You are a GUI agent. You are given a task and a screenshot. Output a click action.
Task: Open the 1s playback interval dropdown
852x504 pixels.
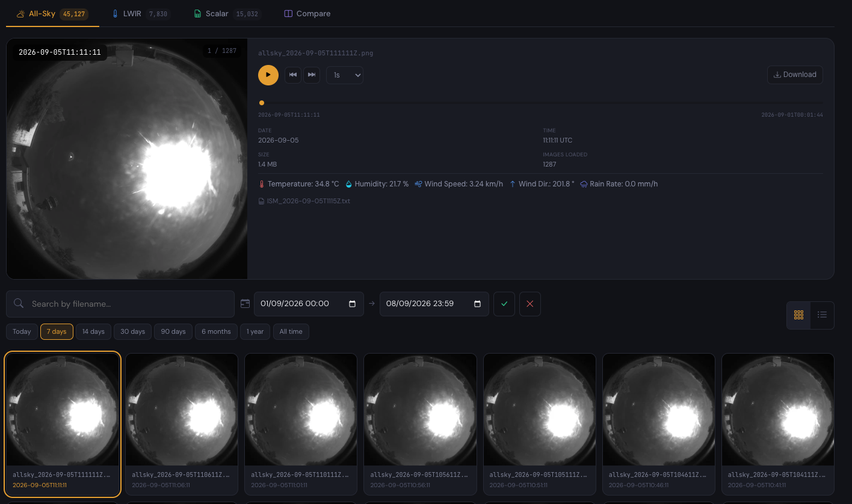(345, 75)
